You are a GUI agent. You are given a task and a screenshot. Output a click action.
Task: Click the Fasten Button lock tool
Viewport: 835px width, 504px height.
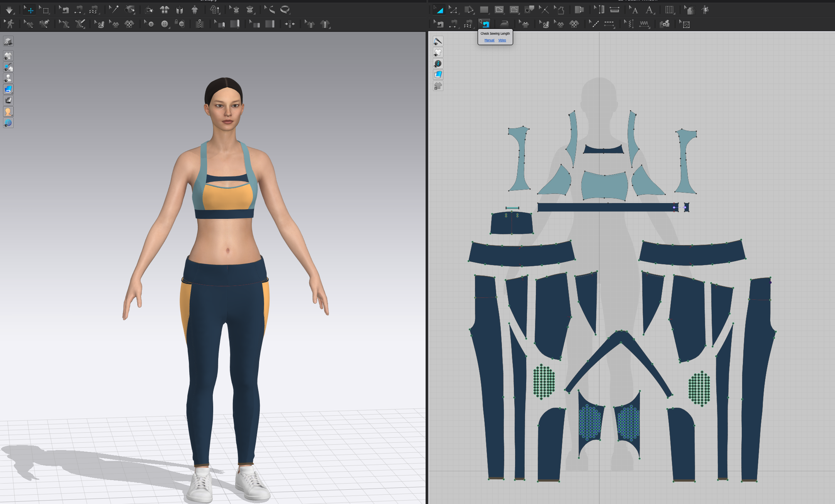click(x=180, y=24)
